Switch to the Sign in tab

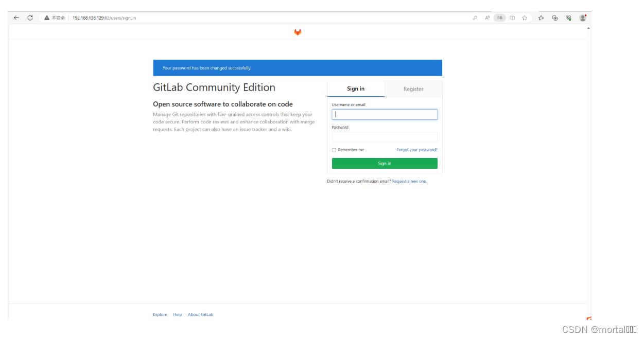pyautogui.click(x=356, y=89)
